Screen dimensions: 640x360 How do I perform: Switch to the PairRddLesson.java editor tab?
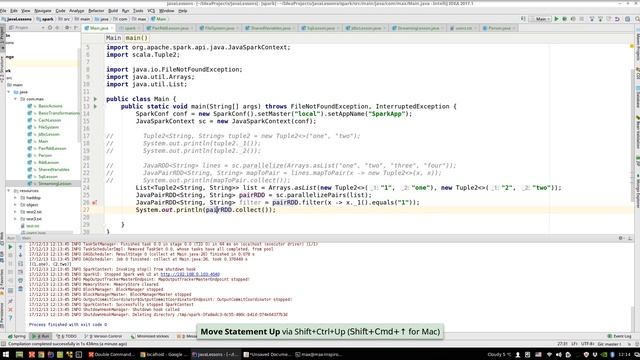tap(169, 28)
